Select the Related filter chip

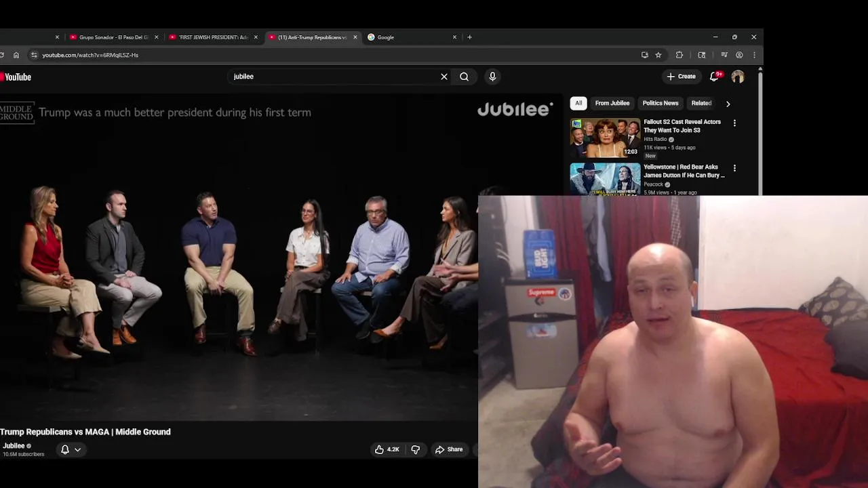pos(701,103)
